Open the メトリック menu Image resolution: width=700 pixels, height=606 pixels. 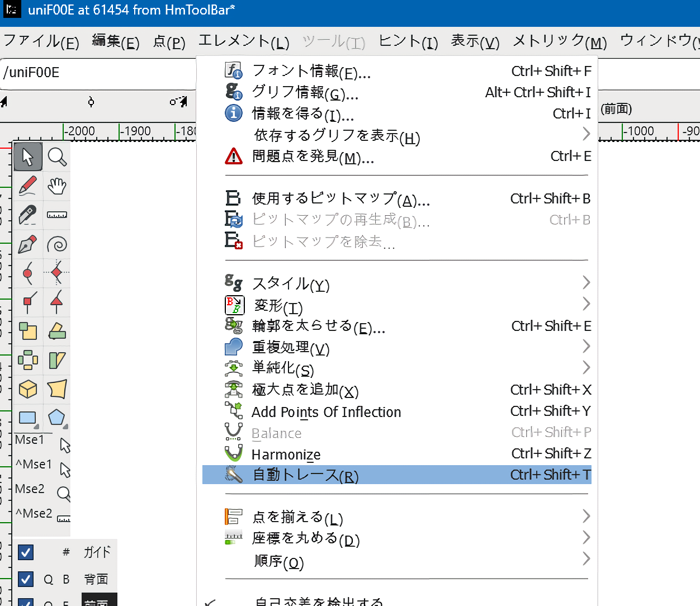(559, 42)
